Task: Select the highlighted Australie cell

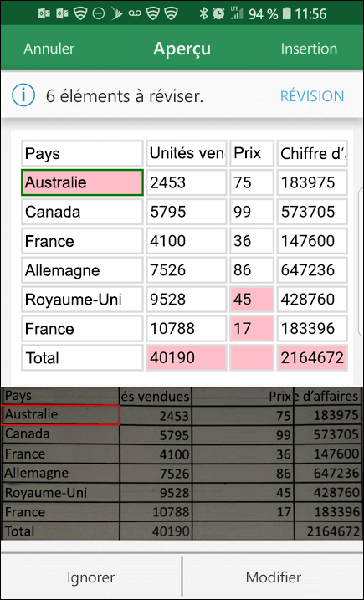Action: tap(82, 182)
